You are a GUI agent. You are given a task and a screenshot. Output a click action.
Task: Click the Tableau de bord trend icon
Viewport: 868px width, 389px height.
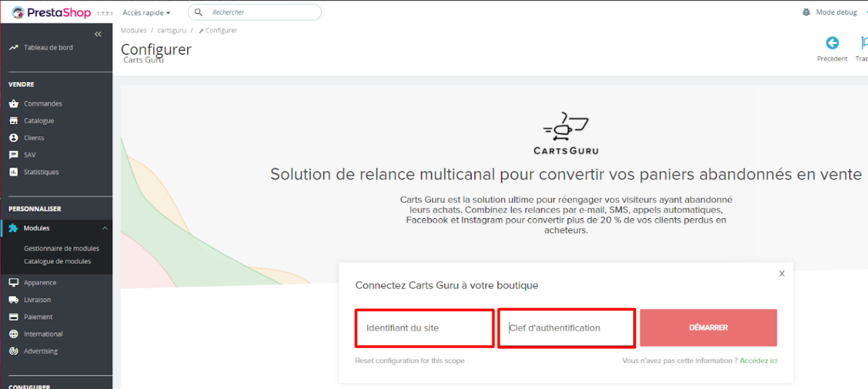point(13,47)
